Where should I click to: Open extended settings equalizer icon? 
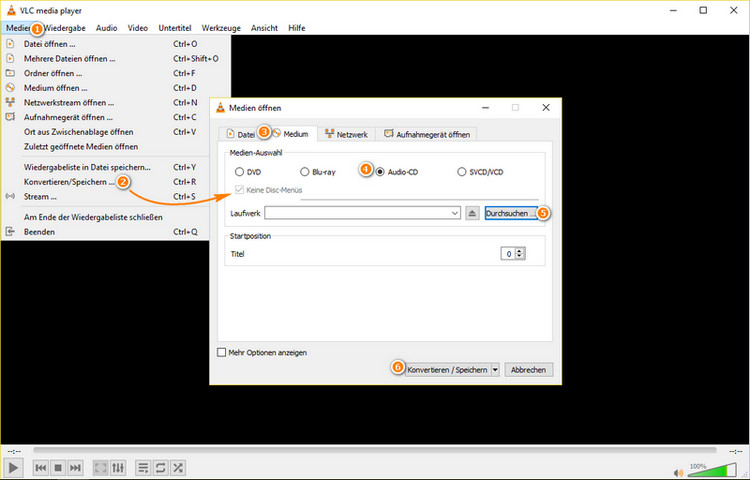click(118, 467)
